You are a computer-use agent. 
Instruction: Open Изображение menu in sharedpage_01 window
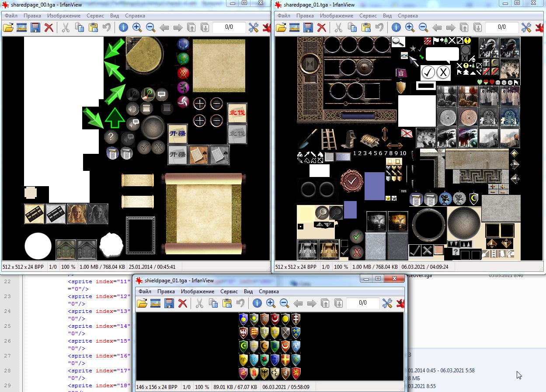337,16
